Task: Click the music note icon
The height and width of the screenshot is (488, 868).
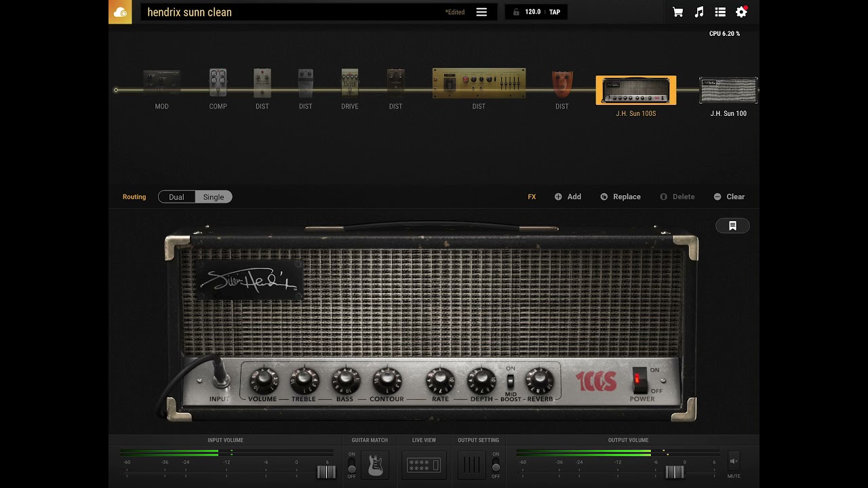Action: 699,12
